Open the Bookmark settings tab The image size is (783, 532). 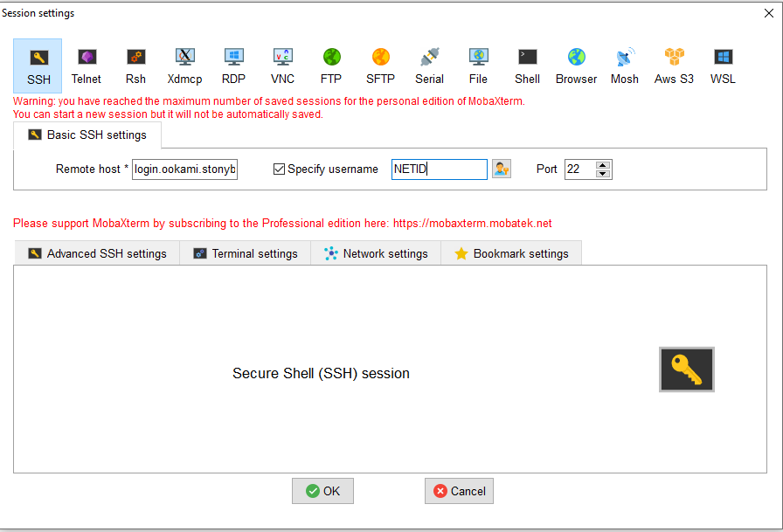coord(511,253)
